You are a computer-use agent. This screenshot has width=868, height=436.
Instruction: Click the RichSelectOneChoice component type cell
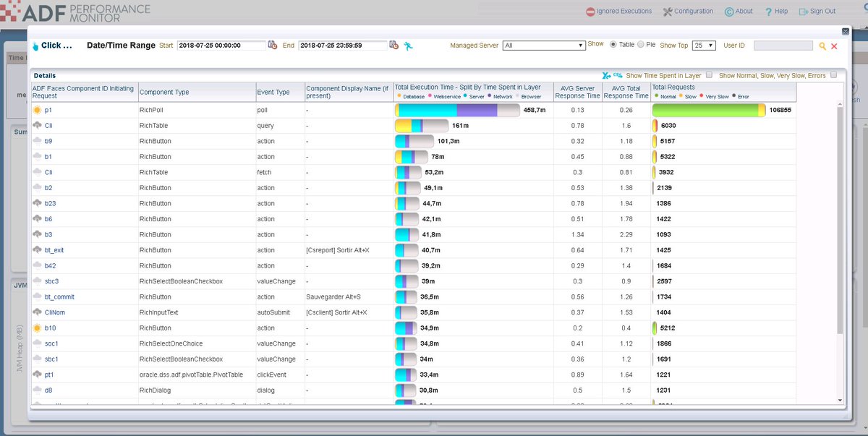pos(171,343)
